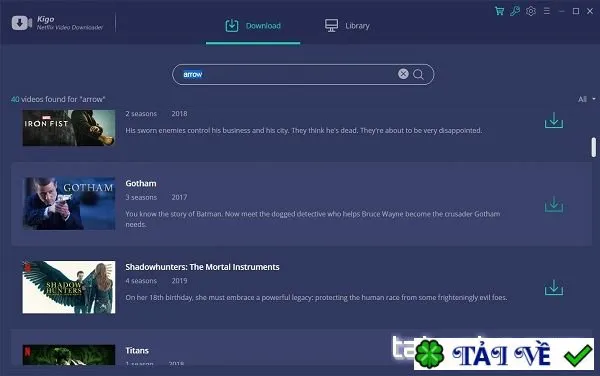600x376 pixels.
Task: Click the Shadowhunters description about 18th birthday
Action: click(316, 298)
